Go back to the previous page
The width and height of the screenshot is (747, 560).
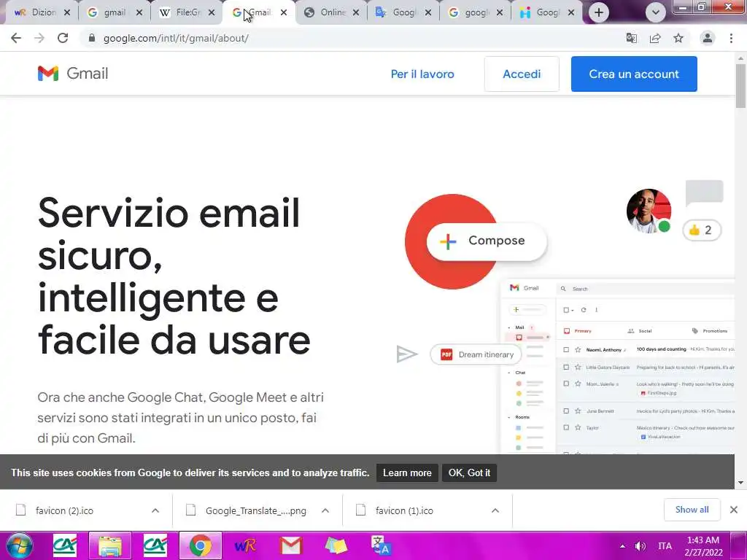pyautogui.click(x=16, y=38)
